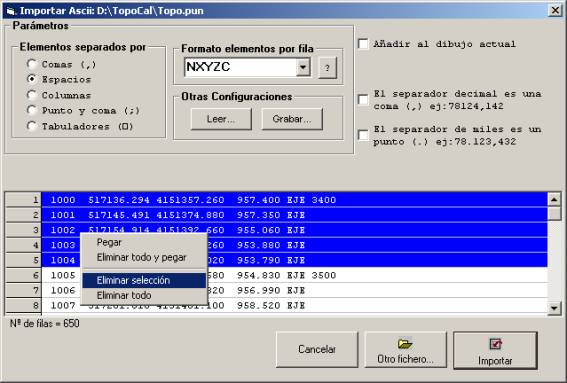Select row header number 5

[24, 260]
